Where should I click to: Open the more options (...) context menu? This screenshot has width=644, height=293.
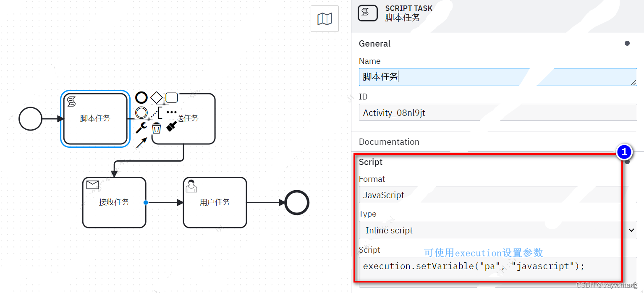point(172,112)
